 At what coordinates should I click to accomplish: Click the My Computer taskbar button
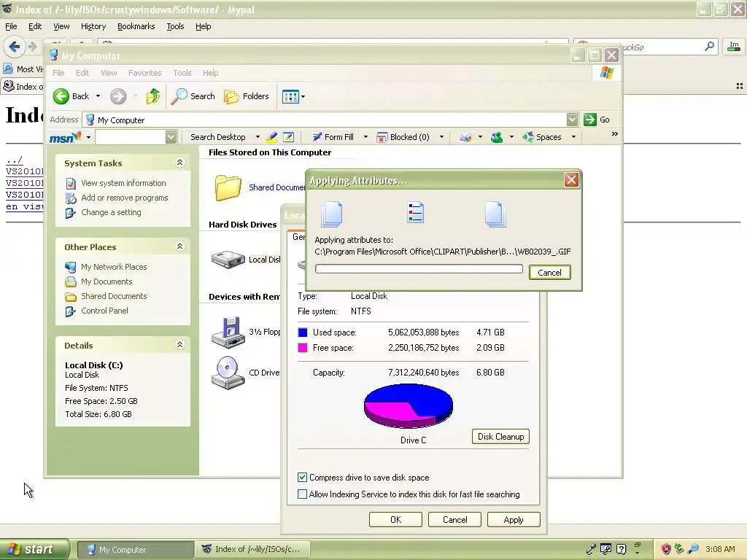coord(135,550)
